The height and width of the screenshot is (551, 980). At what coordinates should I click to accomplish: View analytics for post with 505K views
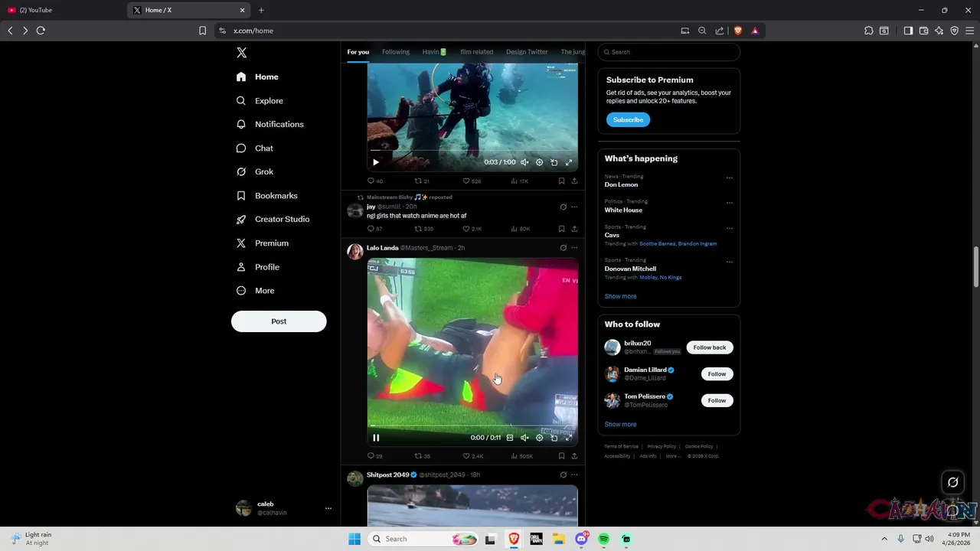[521, 456]
